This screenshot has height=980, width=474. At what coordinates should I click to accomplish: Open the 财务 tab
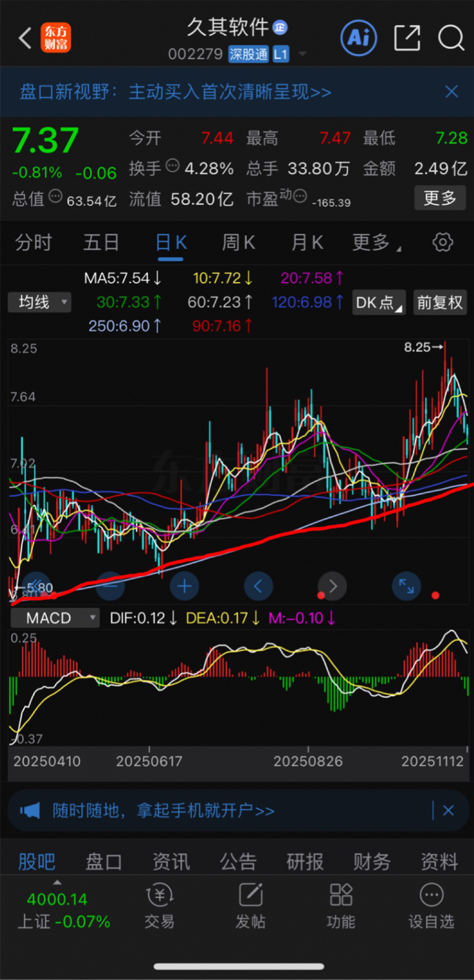click(x=372, y=862)
